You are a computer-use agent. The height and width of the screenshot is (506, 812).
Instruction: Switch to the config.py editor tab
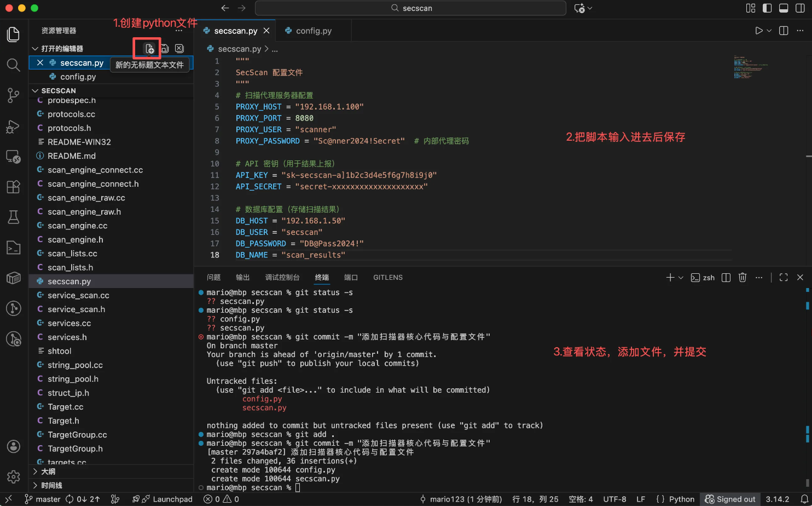[314, 31]
